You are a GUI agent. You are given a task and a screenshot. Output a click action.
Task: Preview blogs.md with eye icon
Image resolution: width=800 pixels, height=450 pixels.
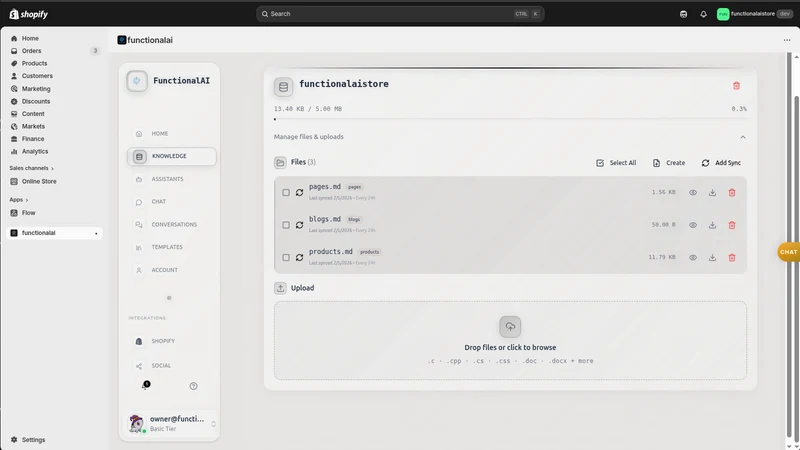[x=693, y=225]
